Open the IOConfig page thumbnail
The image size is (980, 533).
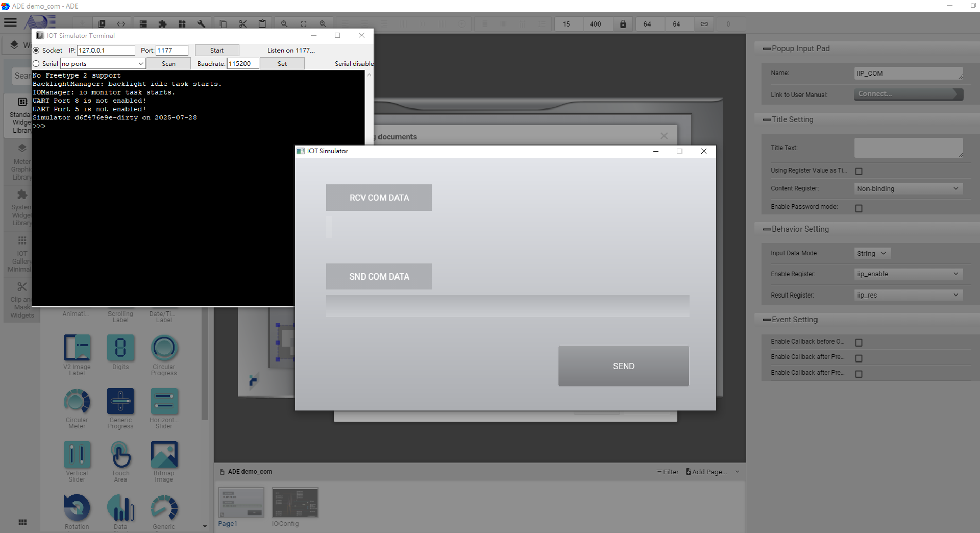(295, 503)
